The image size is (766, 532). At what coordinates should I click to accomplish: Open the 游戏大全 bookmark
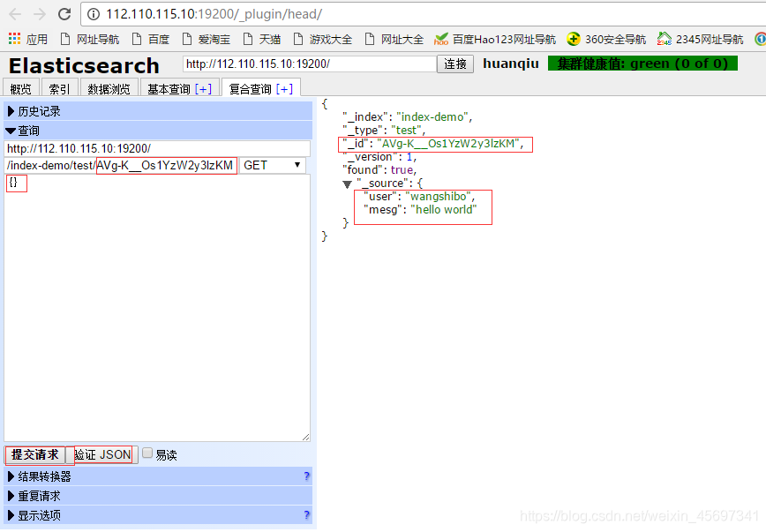(323, 39)
